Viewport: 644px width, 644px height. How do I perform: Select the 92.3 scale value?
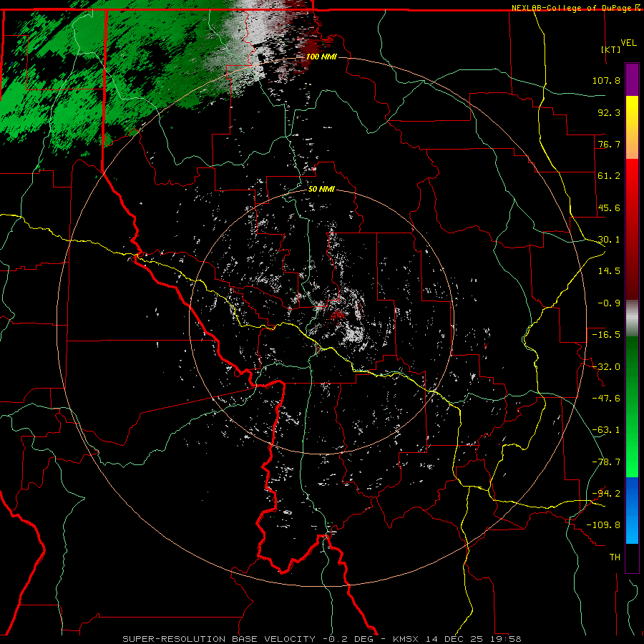(609, 112)
